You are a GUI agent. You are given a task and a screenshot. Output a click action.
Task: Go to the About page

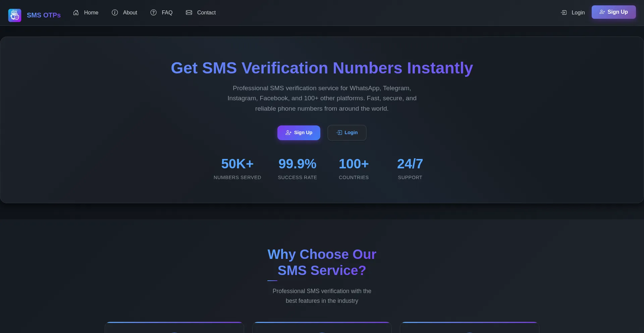pos(130,13)
